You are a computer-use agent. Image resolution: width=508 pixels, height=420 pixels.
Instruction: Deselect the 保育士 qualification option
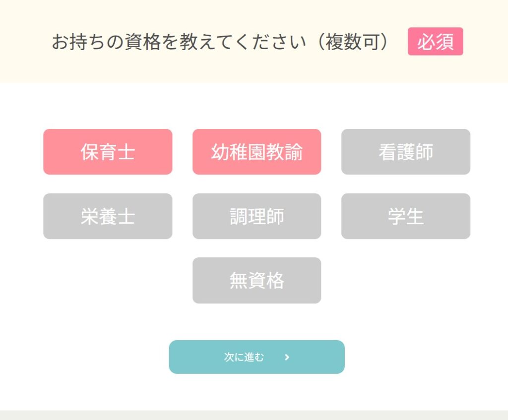pyautogui.click(x=108, y=152)
